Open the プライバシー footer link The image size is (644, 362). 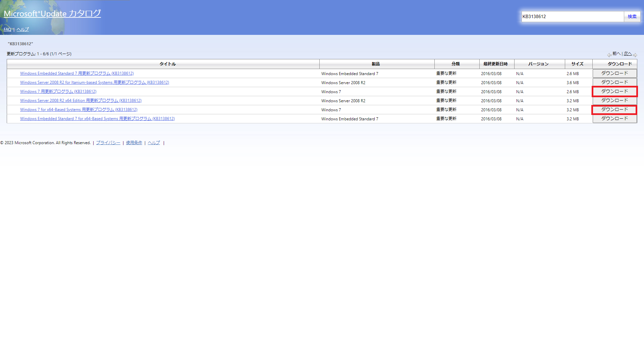pos(108,143)
